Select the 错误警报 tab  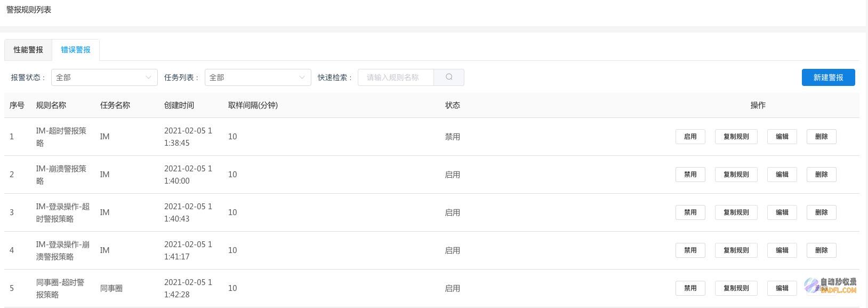click(x=76, y=50)
